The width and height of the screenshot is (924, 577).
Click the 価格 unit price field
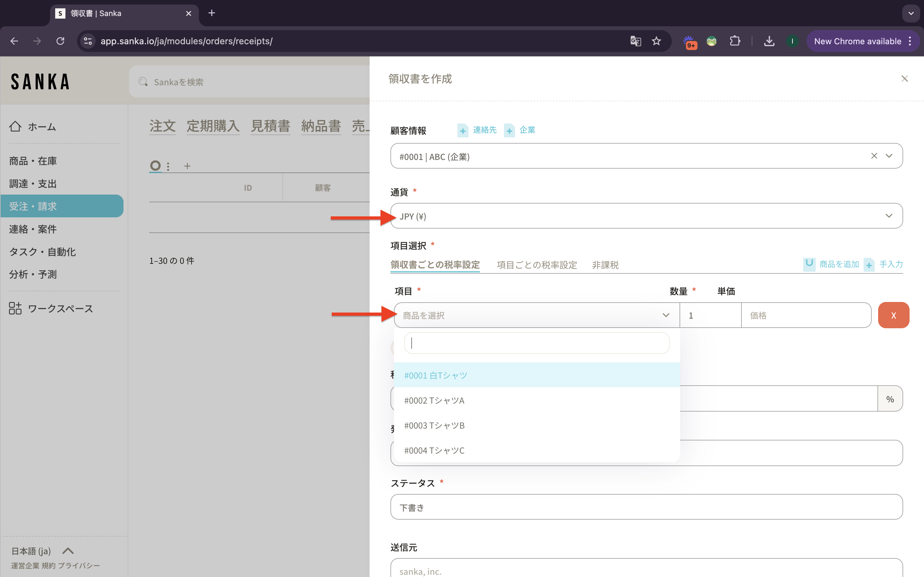click(806, 315)
